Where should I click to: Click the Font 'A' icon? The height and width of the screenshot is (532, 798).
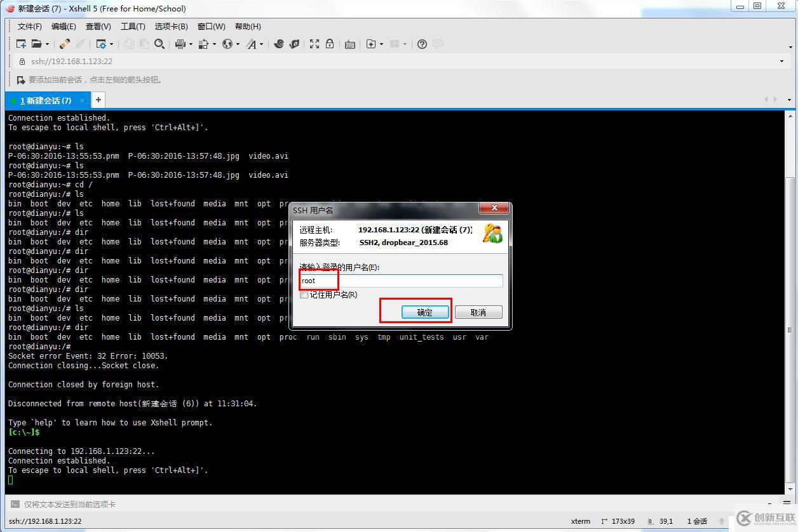(x=252, y=44)
